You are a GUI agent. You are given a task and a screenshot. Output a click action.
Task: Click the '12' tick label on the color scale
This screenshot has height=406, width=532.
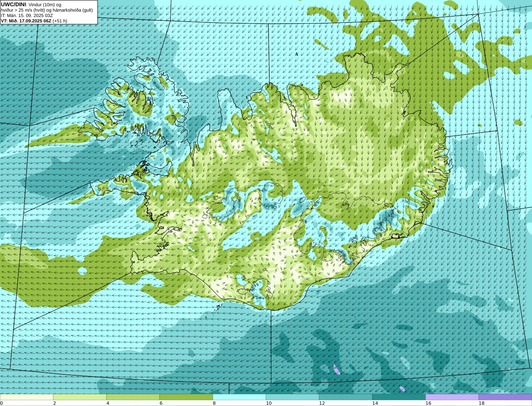pyautogui.click(x=321, y=403)
